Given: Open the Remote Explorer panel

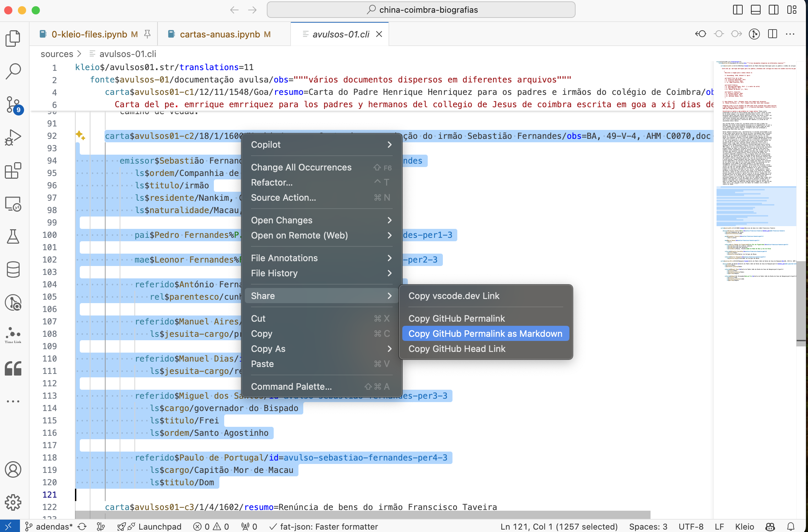Looking at the screenshot, I should pos(13,204).
